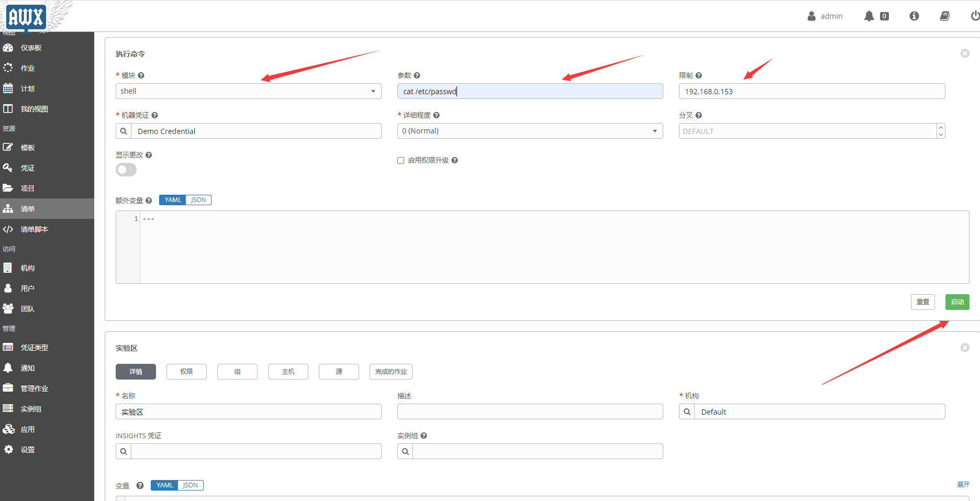Open the documentation book icon
980x501 pixels.
click(945, 16)
